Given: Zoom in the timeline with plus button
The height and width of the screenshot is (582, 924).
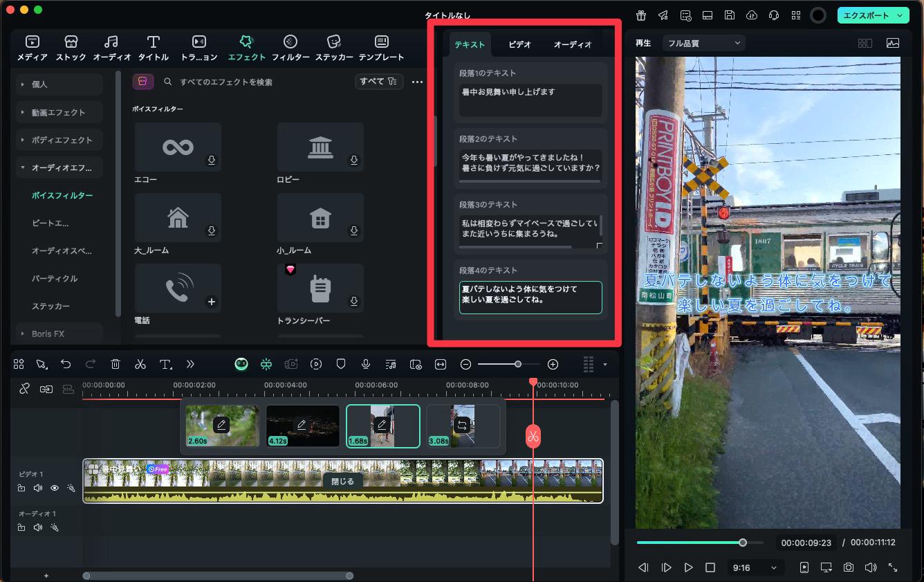Looking at the screenshot, I should tap(553, 364).
